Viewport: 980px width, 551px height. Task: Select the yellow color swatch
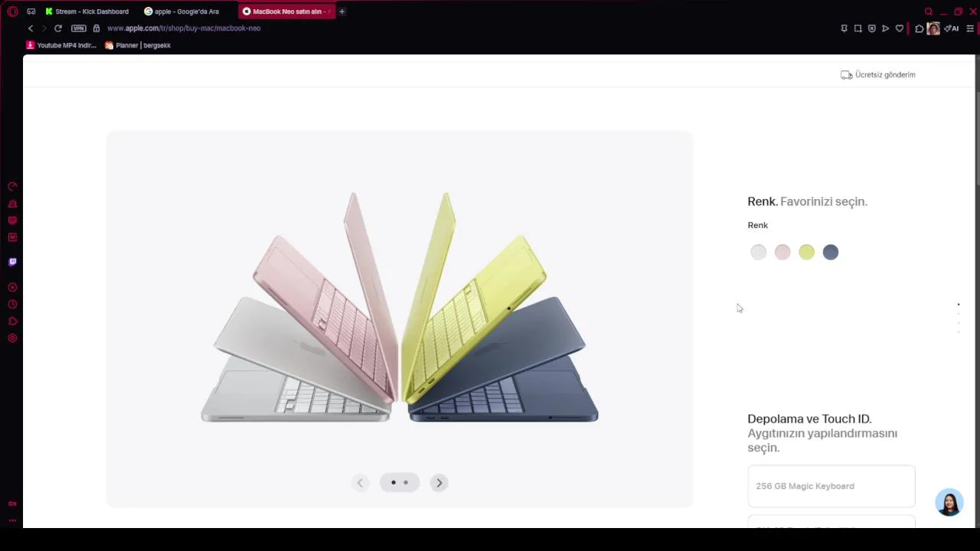coord(806,252)
